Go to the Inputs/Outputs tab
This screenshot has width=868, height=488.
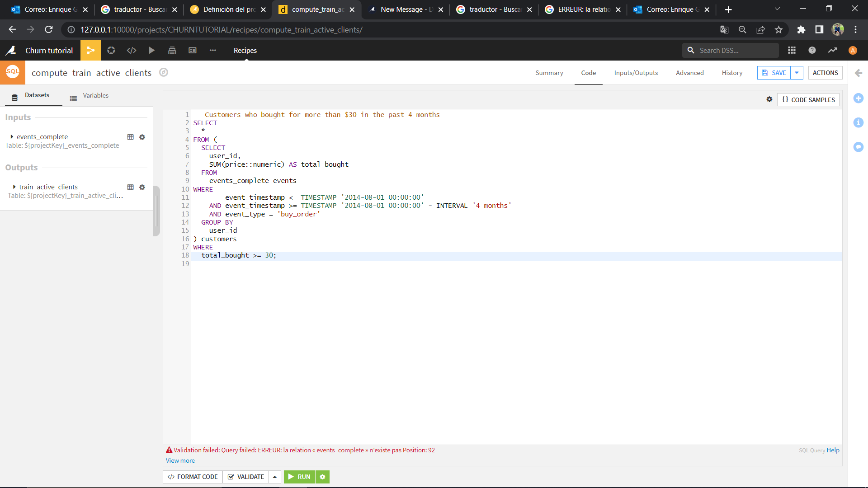[x=636, y=73]
